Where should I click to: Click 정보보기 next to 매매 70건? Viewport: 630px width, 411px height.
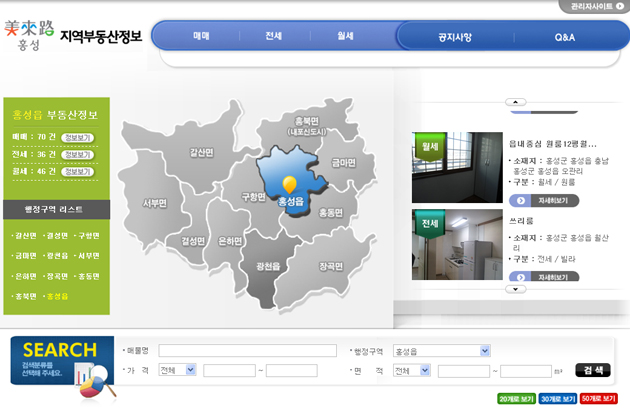77,137
